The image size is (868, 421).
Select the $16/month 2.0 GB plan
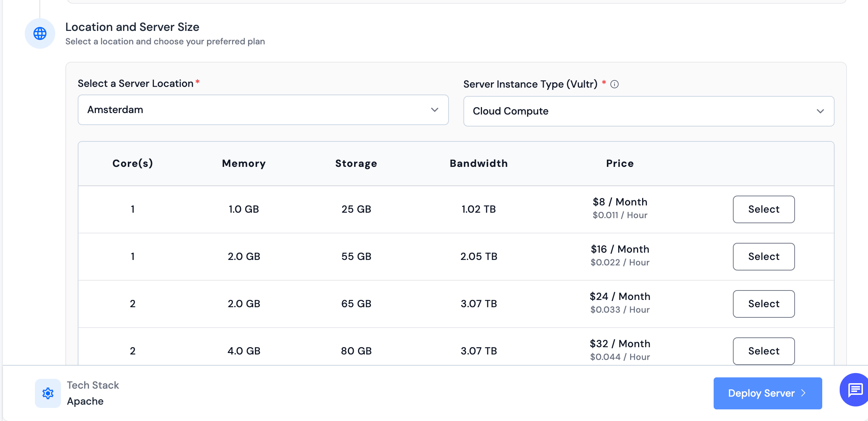tap(763, 257)
